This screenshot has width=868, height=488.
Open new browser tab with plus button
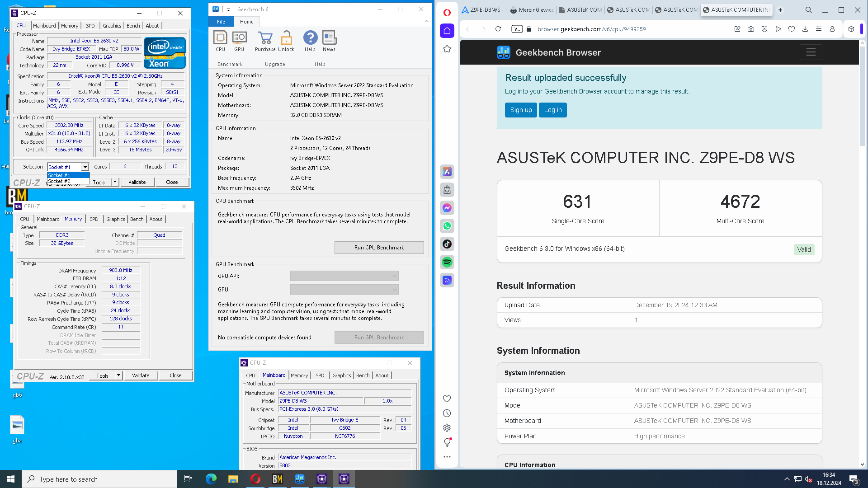(x=780, y=10)
